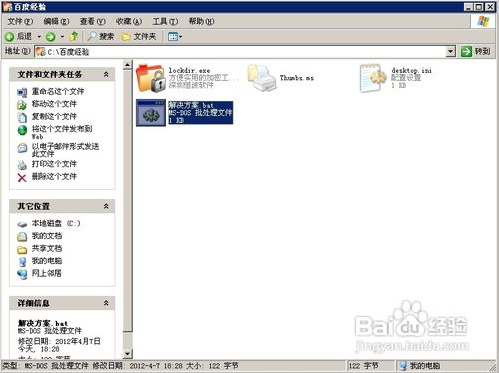Click the 122 字节 status bar size

point(364,366)
